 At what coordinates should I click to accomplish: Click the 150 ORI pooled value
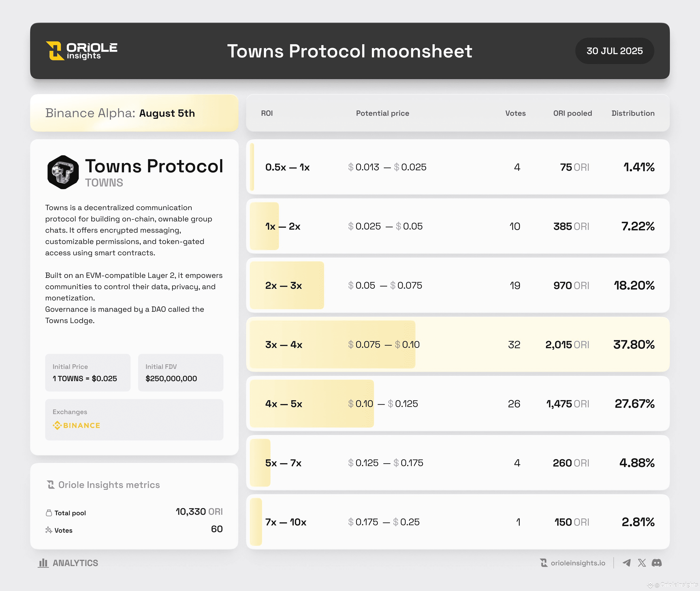pos(572,522)
